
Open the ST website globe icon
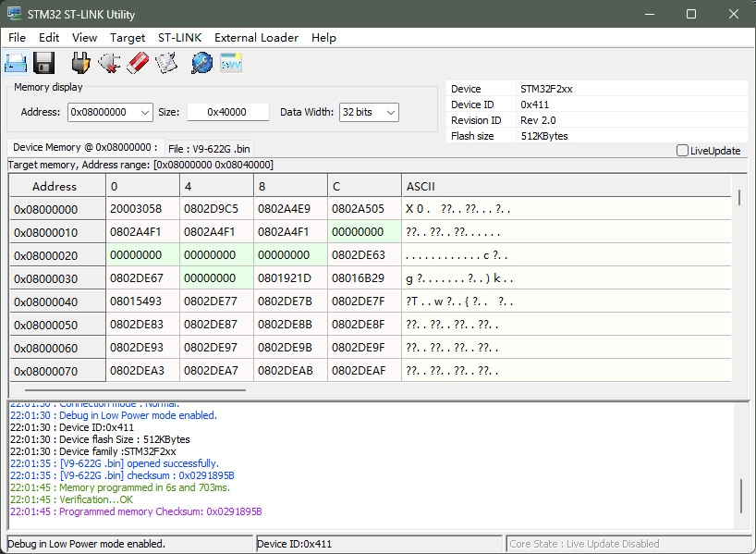[x=201, y=63]
